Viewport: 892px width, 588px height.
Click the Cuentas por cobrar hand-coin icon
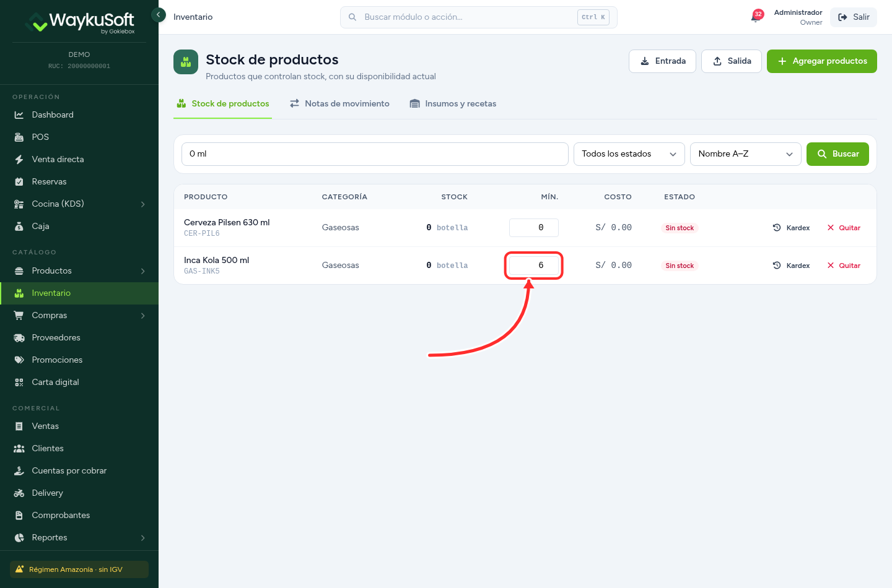pos(19,470)
